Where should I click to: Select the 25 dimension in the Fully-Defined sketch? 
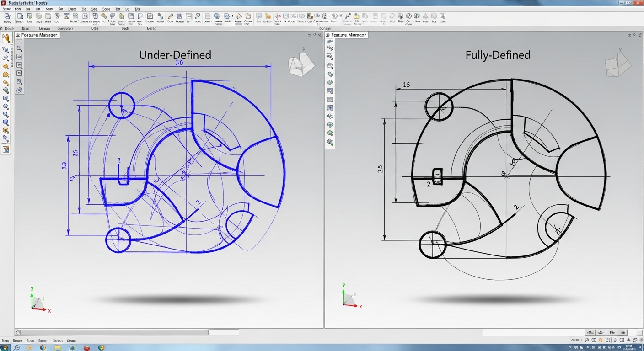(x=381, y=169)
